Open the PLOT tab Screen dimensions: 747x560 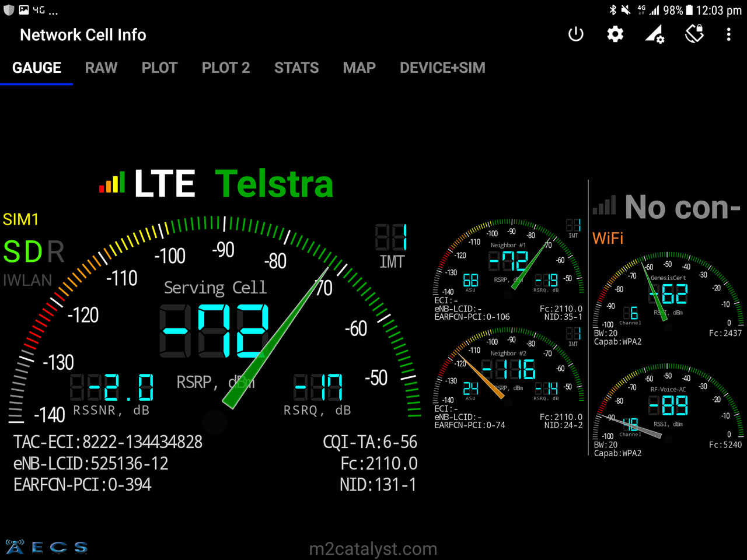159,68
